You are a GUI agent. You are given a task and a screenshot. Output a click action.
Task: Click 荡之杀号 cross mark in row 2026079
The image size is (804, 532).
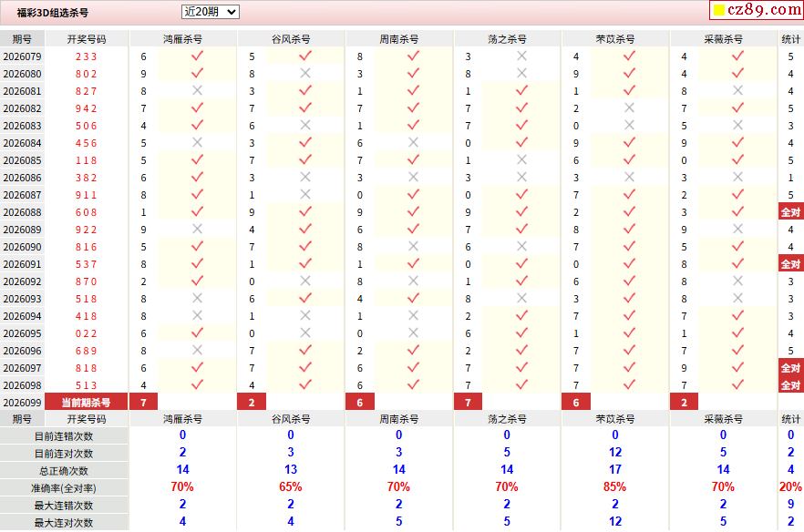pos(521,56)
